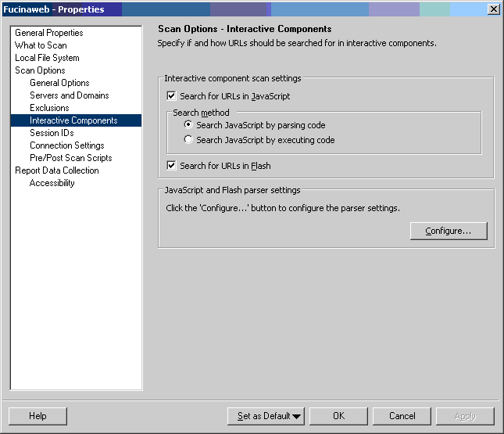Open General Properties in the tree
The image size is (504, 434).
(x=48, y=33)
